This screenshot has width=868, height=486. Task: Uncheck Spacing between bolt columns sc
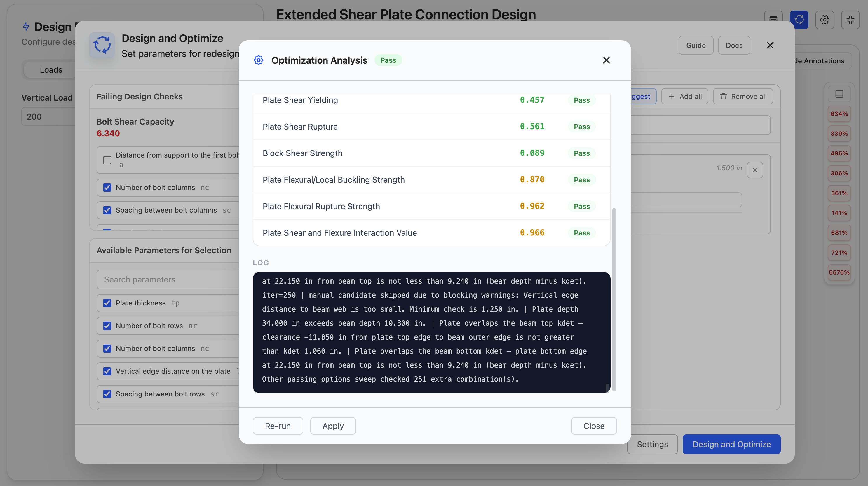pos(107,210)
